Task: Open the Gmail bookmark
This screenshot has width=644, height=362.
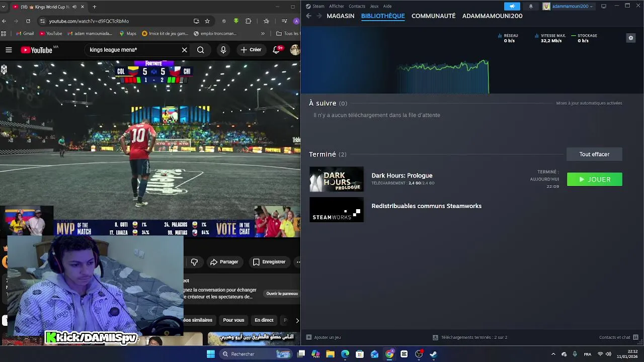Action: coord(25,34)
